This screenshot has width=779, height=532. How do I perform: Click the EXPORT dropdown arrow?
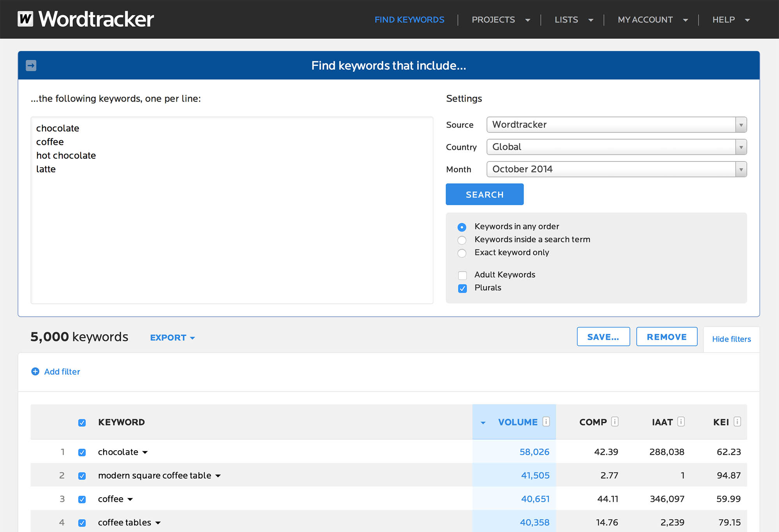(x=192, y=337)
